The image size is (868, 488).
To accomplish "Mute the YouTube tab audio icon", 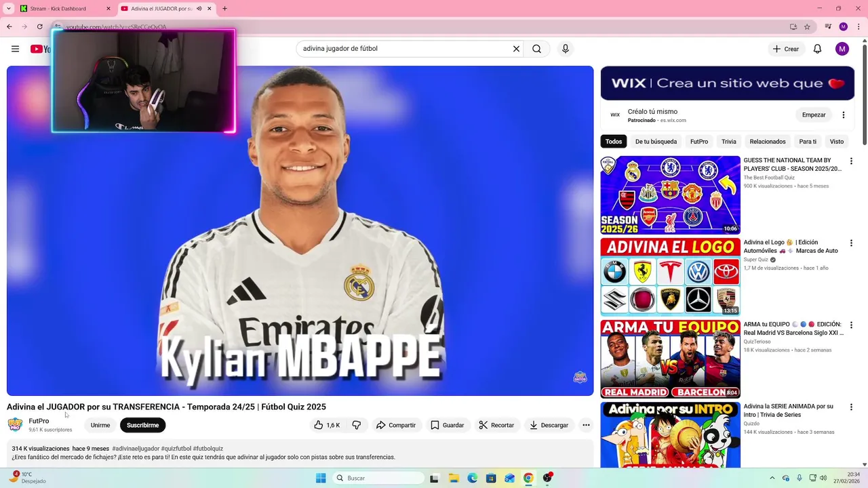I will click(199, 9).
